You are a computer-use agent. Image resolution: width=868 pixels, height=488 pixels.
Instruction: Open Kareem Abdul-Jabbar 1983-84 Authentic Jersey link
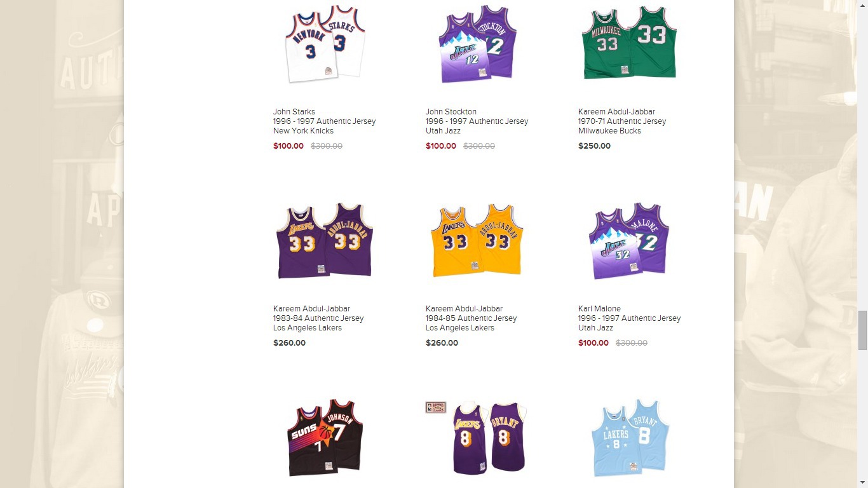[x=319, y=318]
